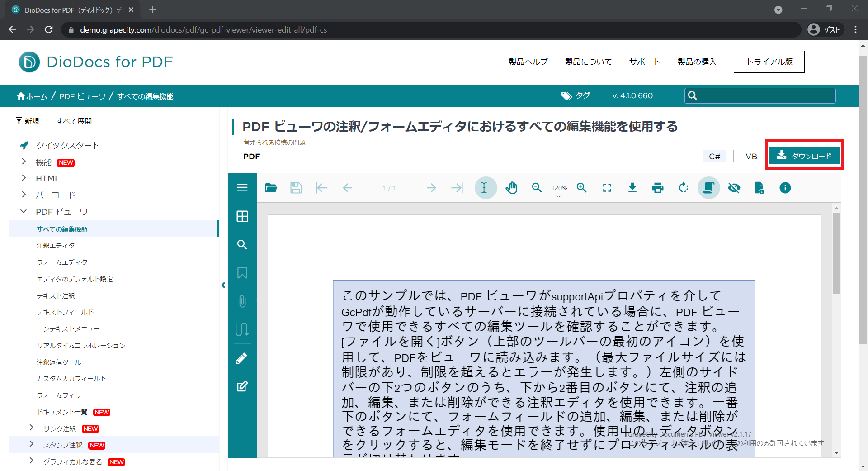The height and width of the screenshot is (471, 868).
Task: Switch to the C# code tab
Action: click(x=714, y=157)
